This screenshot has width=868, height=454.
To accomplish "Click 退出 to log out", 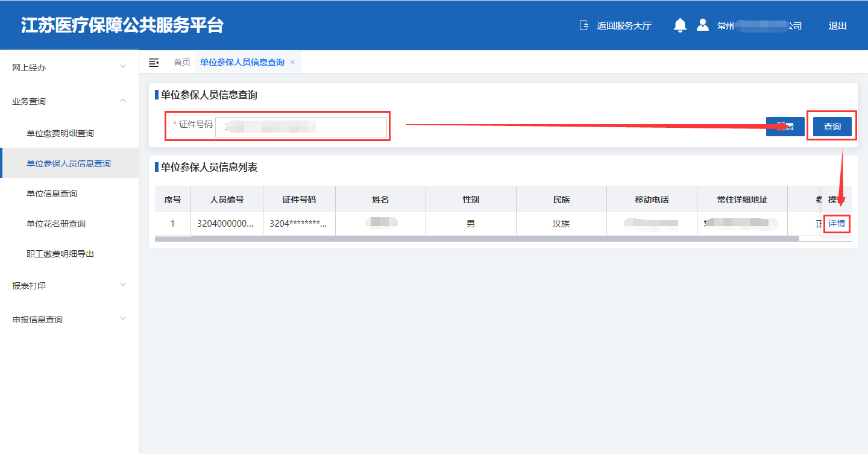I will tap(837, 26).
